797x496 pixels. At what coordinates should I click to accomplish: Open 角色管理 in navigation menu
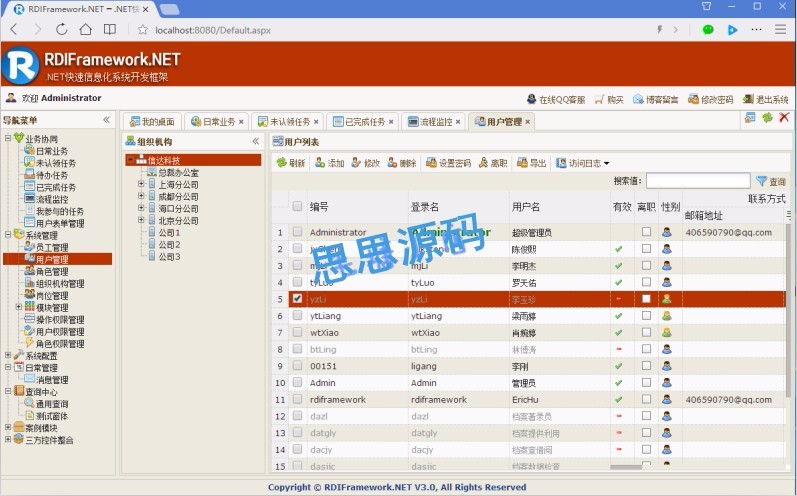click(52, 271)
